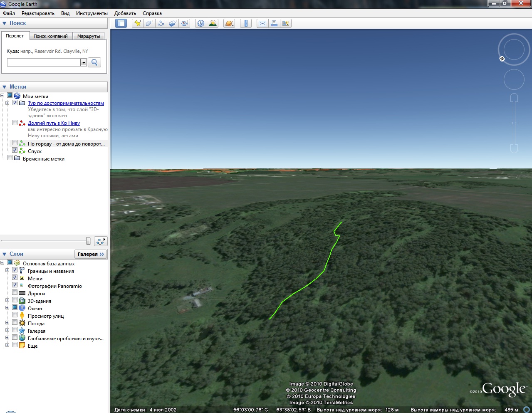This screenshot has height=413, width=532.
Task: Click the View in Google Maps icon
Action: (286, 23)
